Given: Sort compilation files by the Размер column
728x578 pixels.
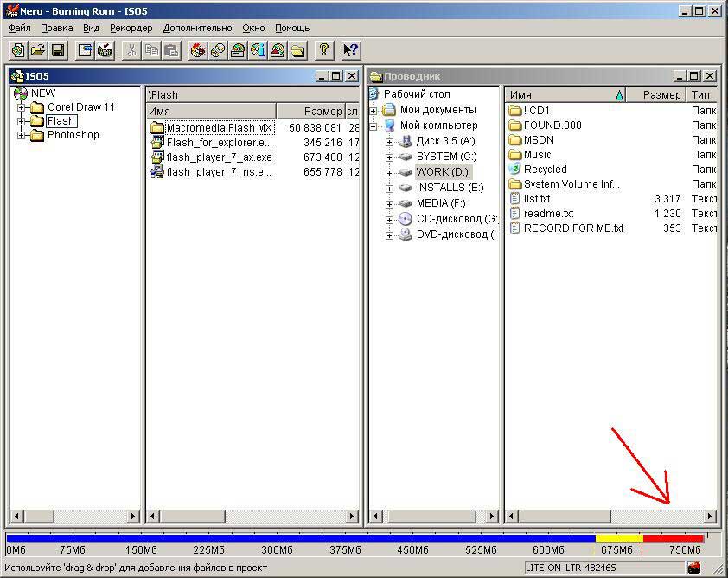Looking at the screenshot, I should point(310,111).
